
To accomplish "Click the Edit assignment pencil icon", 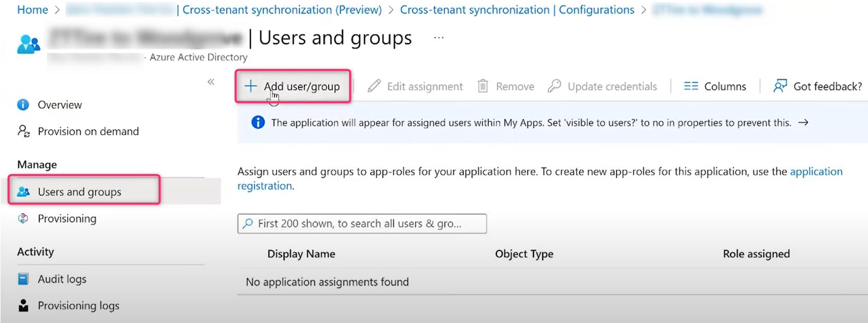I will pos(374,86).
